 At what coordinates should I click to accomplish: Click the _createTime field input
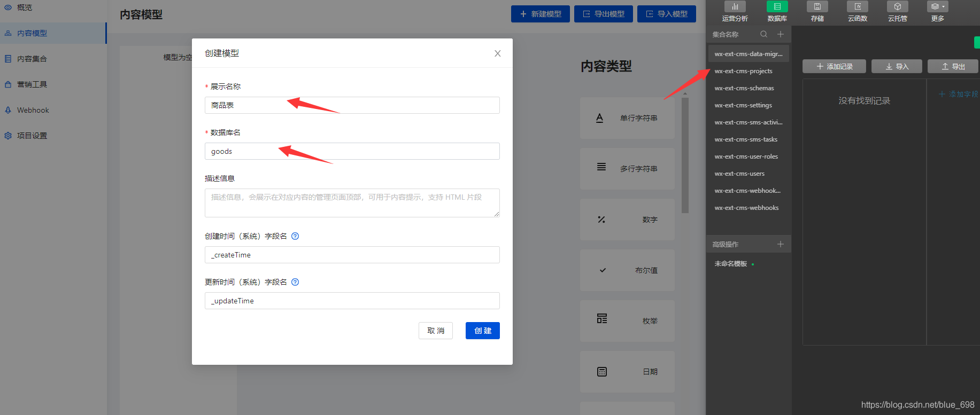(x=352, y=255)
